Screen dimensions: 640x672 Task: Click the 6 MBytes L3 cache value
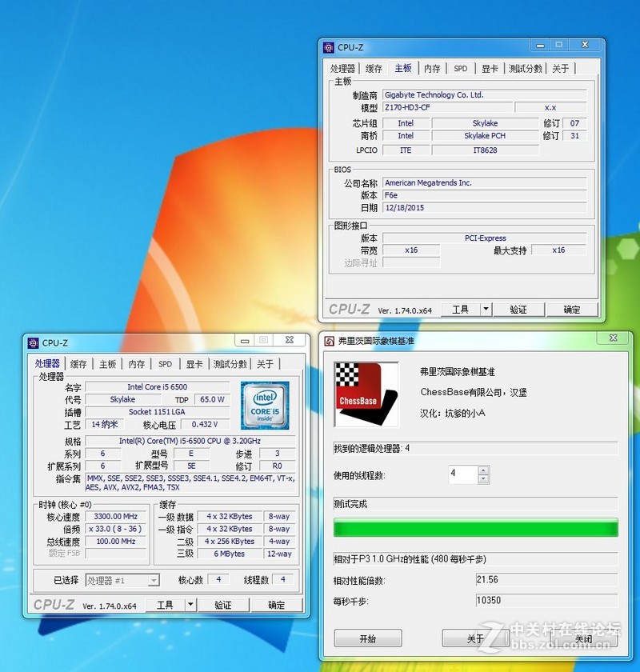(230, 554)
